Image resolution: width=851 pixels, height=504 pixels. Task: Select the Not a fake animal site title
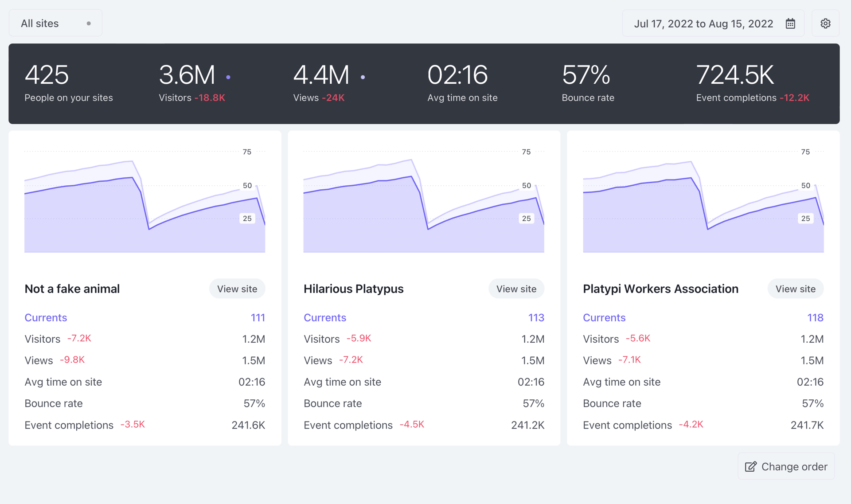[x=72, y=289]
